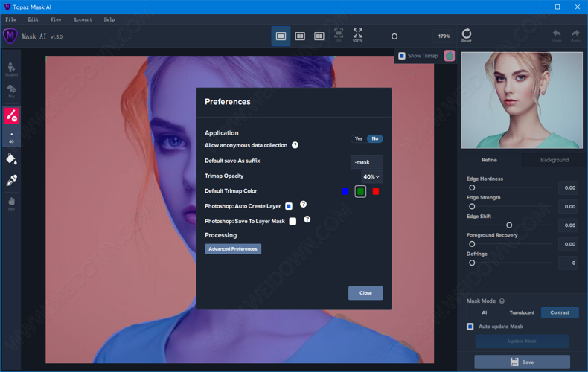The height and width of the screenshot is (372, 588).
Task: Select the Subject auto-detect tool
Action: (x=11, y=69)
